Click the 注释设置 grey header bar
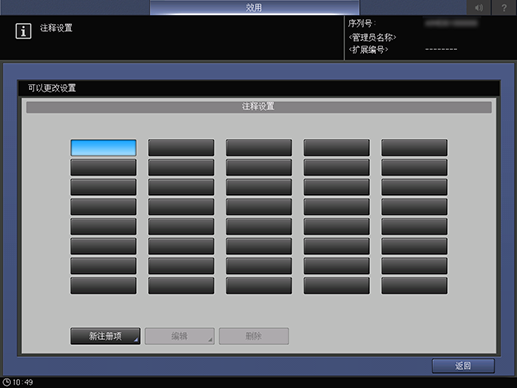 click(259, 107)
